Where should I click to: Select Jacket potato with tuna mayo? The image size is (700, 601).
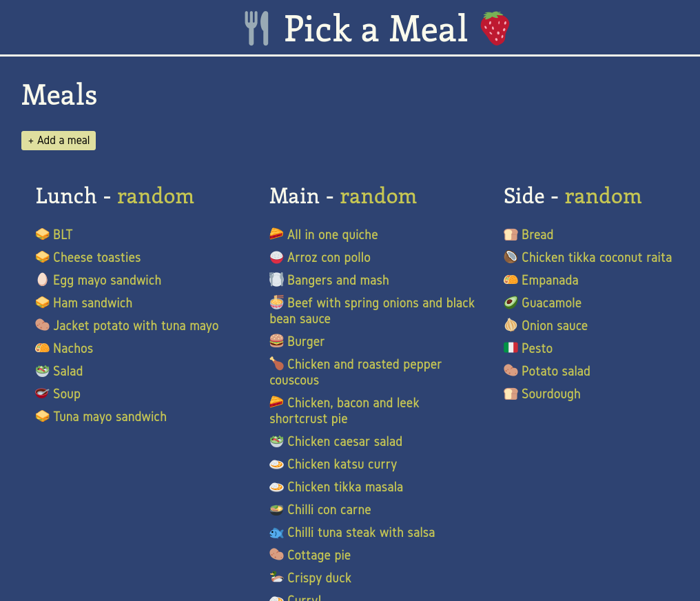coord(136,325)
